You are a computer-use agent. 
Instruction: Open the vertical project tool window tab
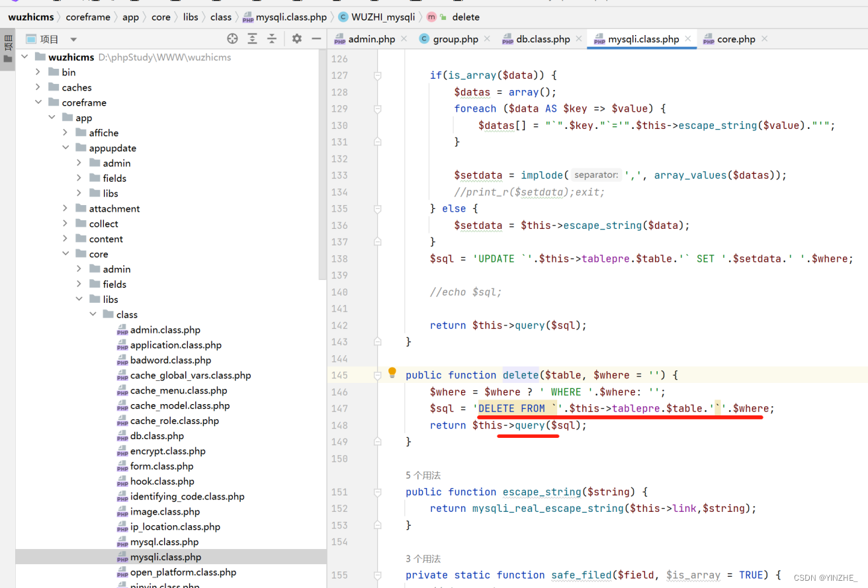[x=7, y=50]
